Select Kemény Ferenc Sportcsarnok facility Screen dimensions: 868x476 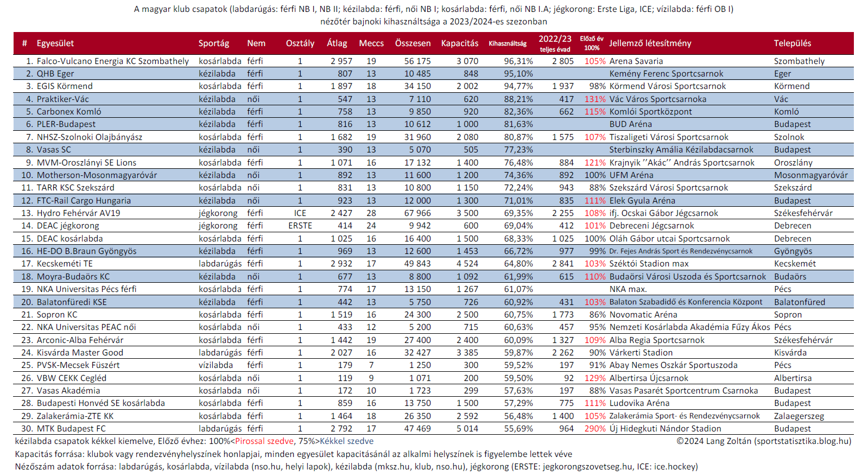click(x=666, y=74)
